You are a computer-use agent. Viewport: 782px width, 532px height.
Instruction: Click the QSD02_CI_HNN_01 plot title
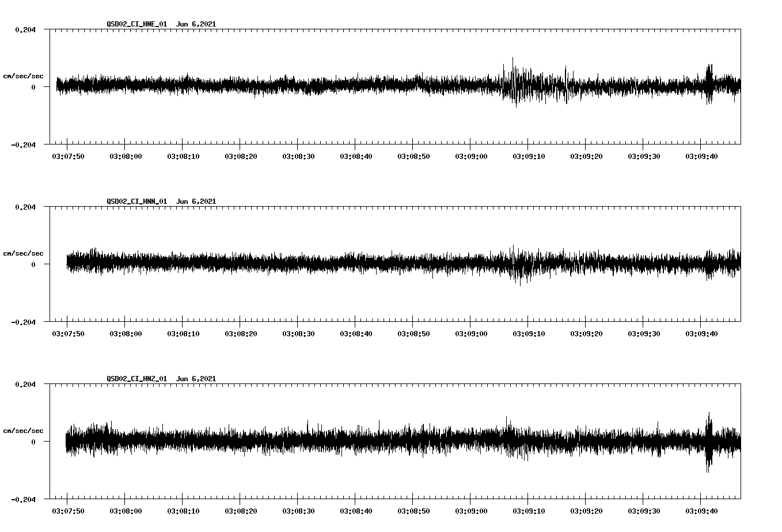161,202
